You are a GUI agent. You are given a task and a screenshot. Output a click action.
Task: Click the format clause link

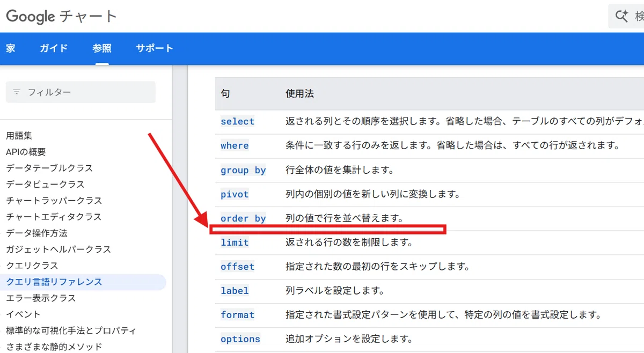coord(238,315)
